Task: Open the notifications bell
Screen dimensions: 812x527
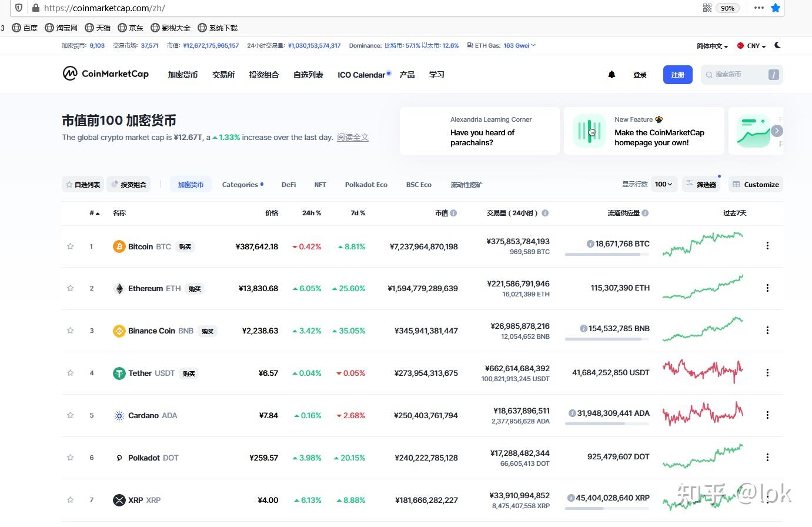Action: (611, 75)
